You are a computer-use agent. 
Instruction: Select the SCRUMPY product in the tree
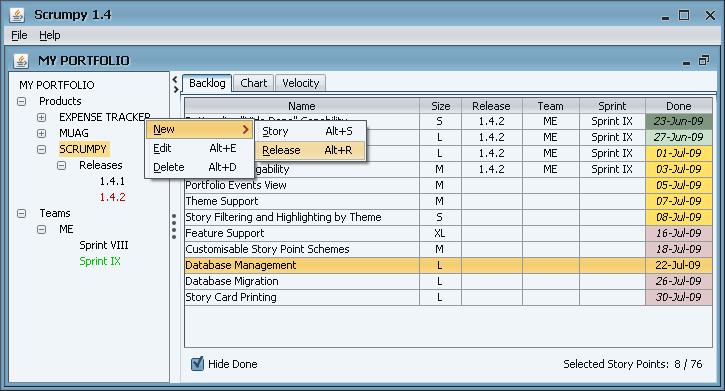pos(83,149)
